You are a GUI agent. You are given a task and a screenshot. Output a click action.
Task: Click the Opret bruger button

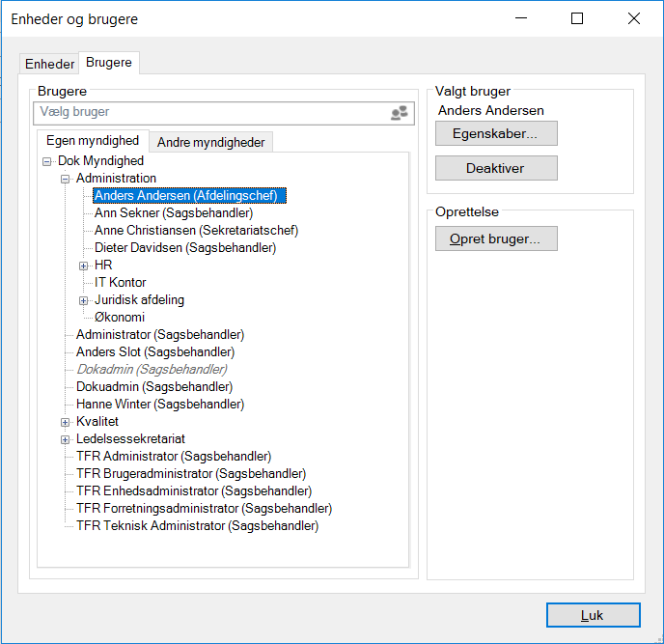(496, 238)
